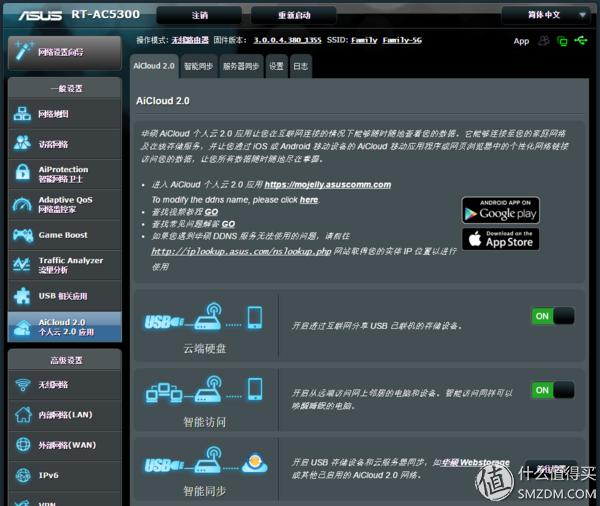
Task: Open the Apple App Store download badge
Action: coord(501,239)
